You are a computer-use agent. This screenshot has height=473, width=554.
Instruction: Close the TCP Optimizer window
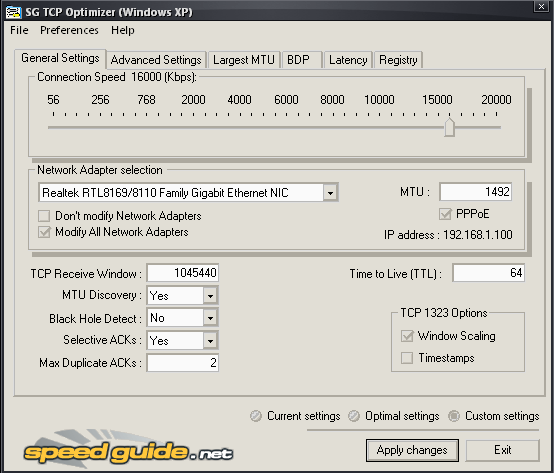[541, 6]
